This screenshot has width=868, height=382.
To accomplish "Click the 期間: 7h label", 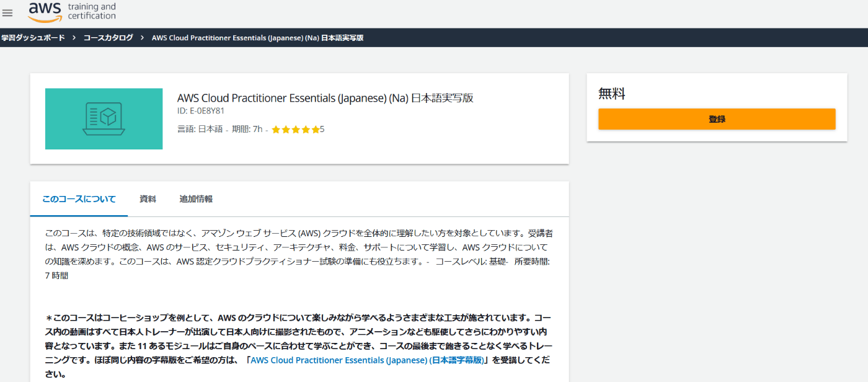I will coord(247,129).
